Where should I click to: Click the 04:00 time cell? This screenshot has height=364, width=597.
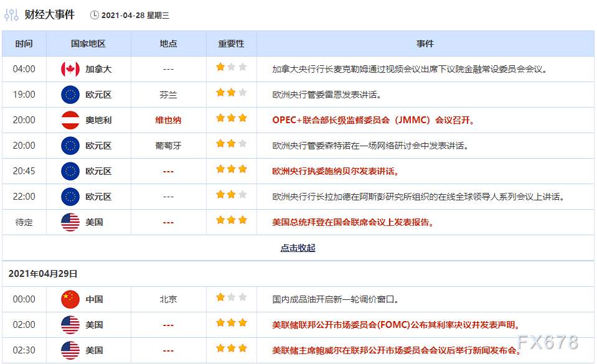click(x=24, y=69)
